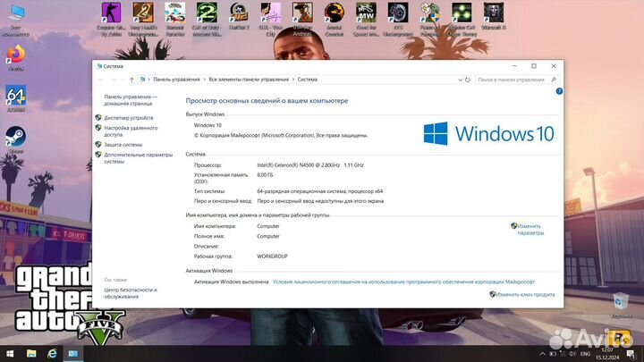Click Изменить параметры link
This screenshot has width=644, height=362.
530,230
